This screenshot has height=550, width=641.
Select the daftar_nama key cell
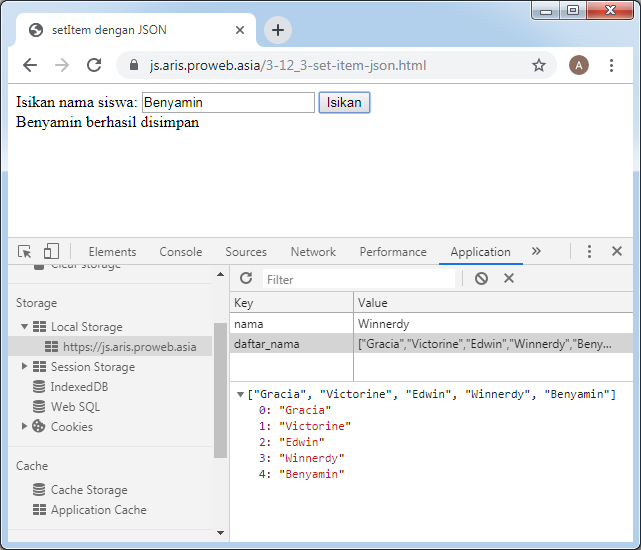[291, 344]
